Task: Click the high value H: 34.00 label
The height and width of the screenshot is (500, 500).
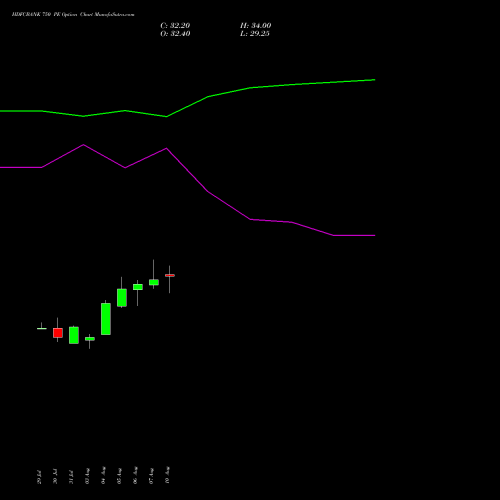Action: (255, 26)
